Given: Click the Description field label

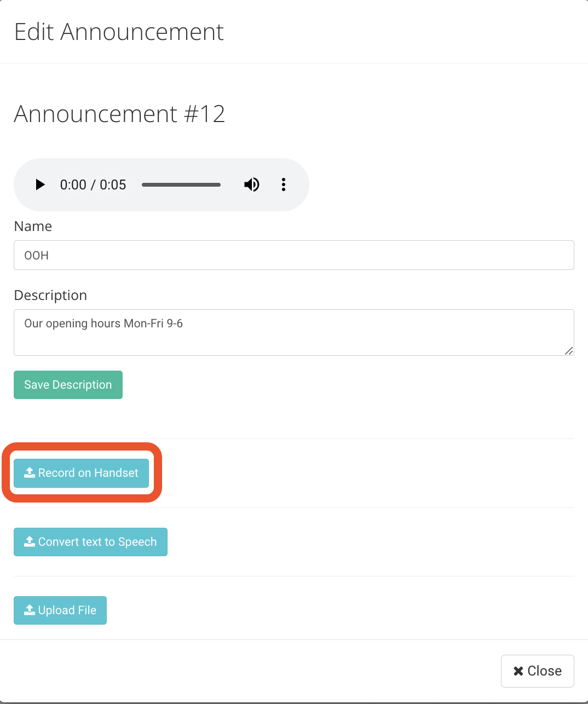Looking at the screenshot, I should coord(50,295).
